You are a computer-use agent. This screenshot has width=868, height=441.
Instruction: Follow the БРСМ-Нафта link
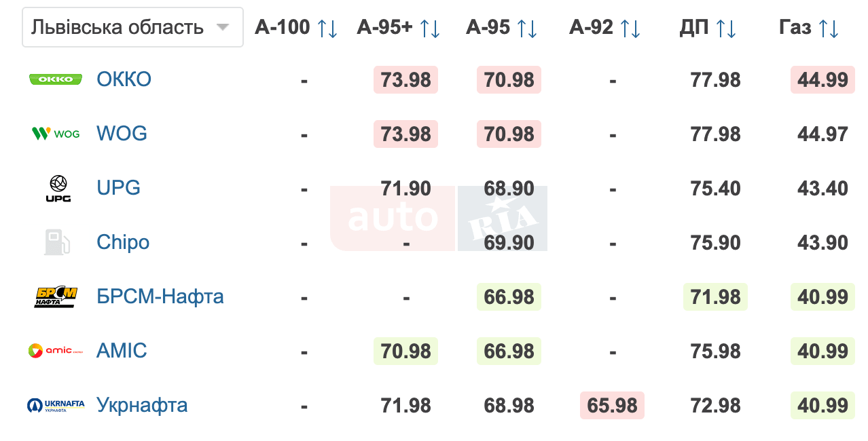pyautogui.click(x=160, y=296)
